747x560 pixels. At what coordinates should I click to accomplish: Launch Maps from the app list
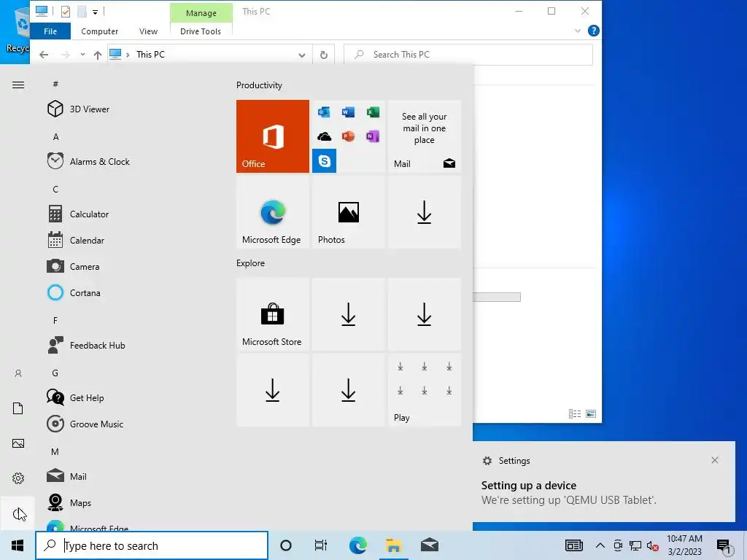(x=69, y=502)
